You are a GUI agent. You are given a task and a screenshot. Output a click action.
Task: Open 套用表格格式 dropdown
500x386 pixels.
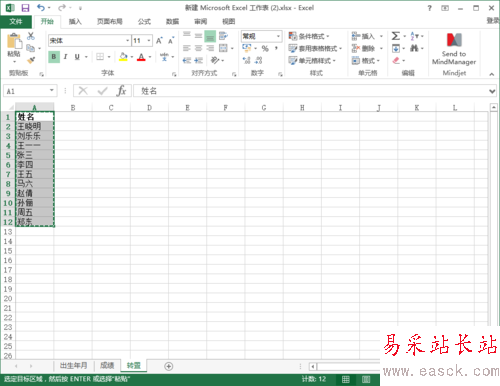[315, 48]
